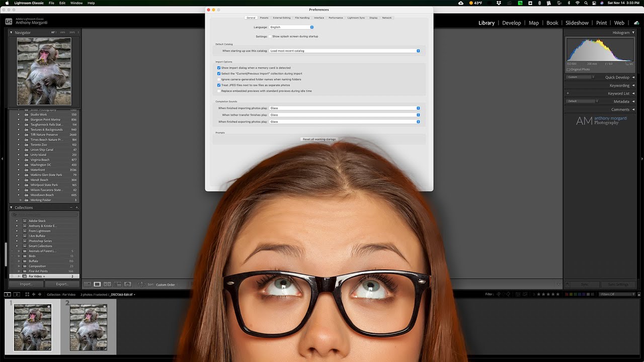This screenshot has height=362, width=644.
Task: Open the Performance preferences tab
Action: (x=336, y=18)
